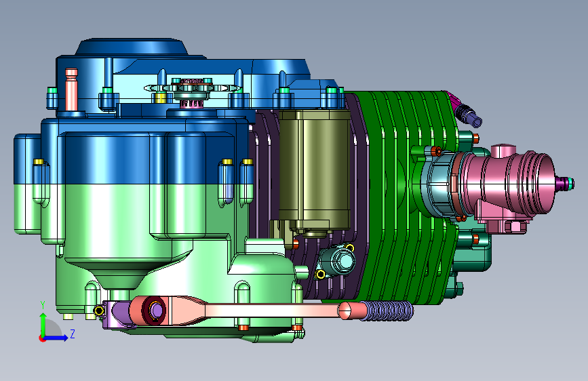Viewport: 588px width, 381px height.
Task: Click the blue Z axis arrow of triad
Action: (x=56, y=338)
